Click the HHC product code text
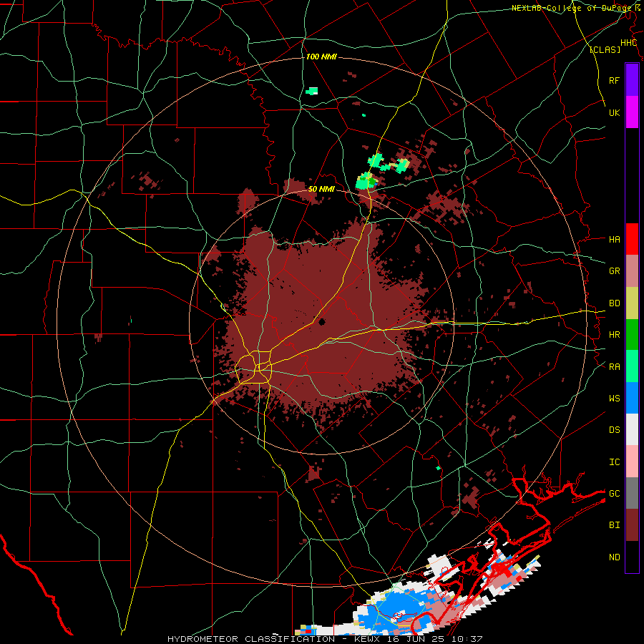 tap(628, 43)
